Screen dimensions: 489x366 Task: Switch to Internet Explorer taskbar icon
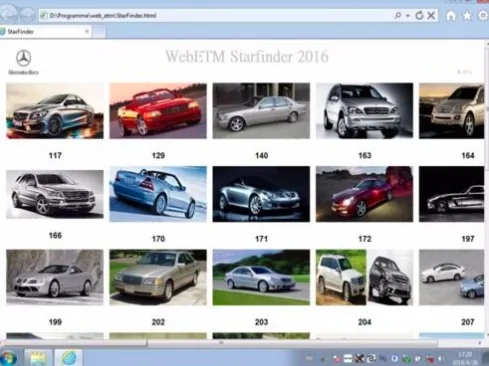pyautogui.click(x=69, y=358)
